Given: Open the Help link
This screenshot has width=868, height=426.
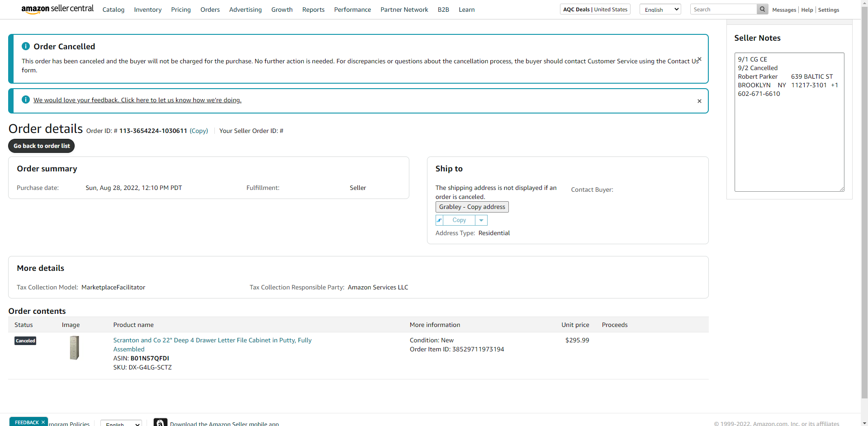Looking at the screenshot, I should tap(807, 10).
